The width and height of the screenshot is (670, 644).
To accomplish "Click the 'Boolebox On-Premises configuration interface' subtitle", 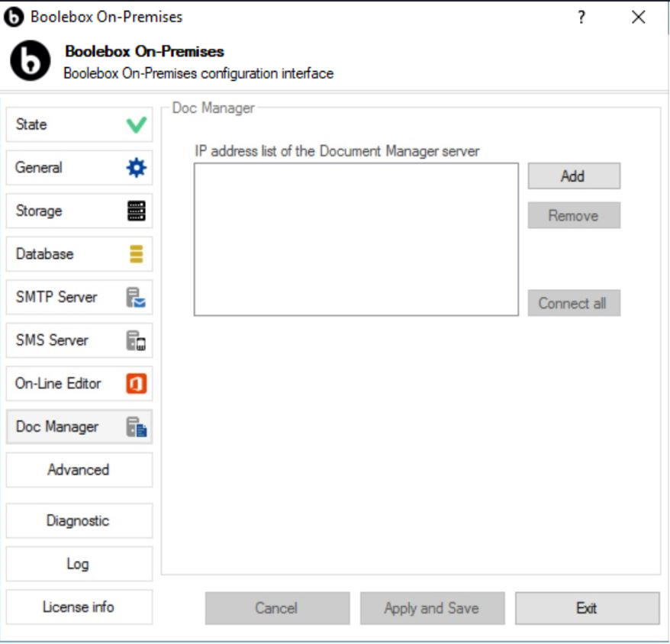I will click(x=198, y=73).
